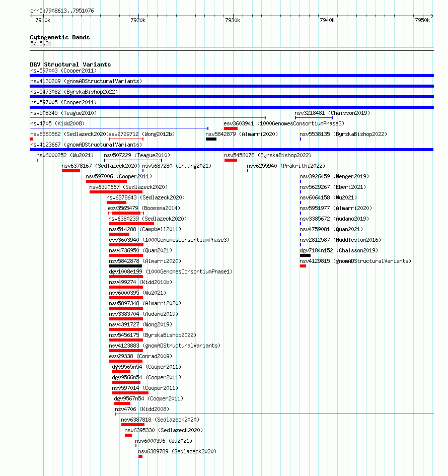Click nsv4123667 gnomADStructuralVariants label

coord(86,145)
